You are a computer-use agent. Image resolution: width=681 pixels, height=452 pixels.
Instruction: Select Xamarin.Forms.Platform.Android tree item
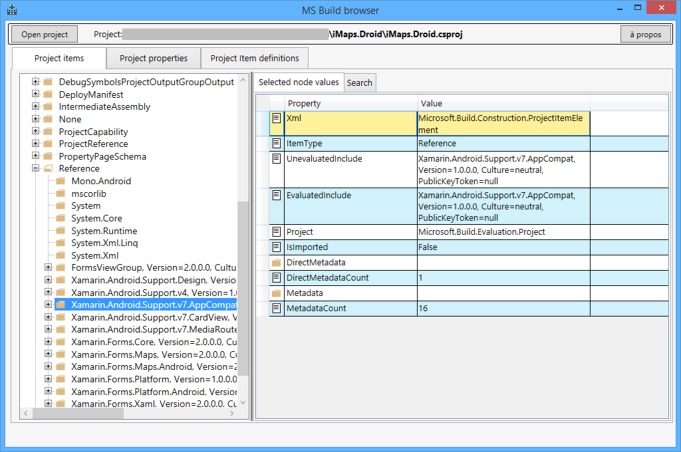154,392
